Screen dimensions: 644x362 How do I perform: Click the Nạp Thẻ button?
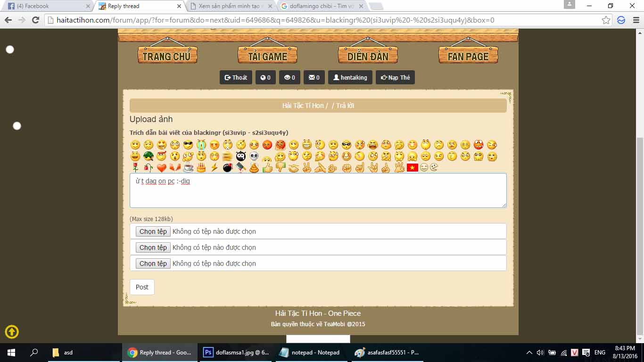pos(395,77)
